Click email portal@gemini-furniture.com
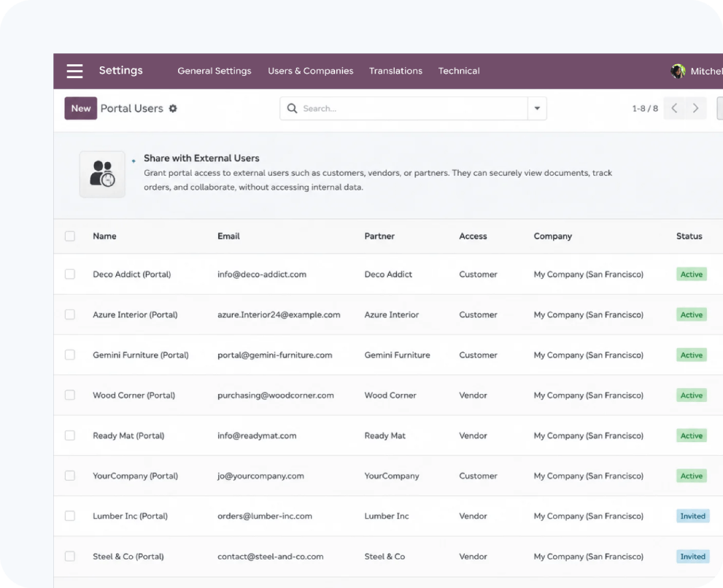Viewport: 723px width, 588px height. point(275,355)
